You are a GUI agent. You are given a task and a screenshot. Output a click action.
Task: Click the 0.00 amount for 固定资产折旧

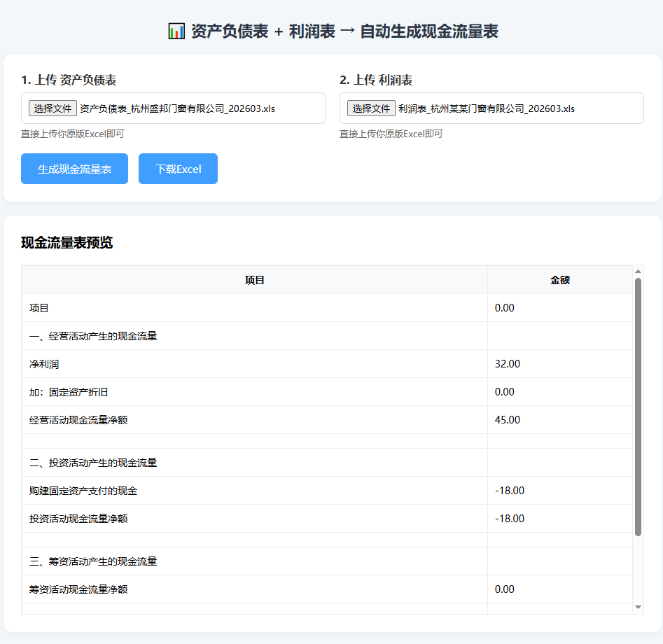(x=505, y=391)
